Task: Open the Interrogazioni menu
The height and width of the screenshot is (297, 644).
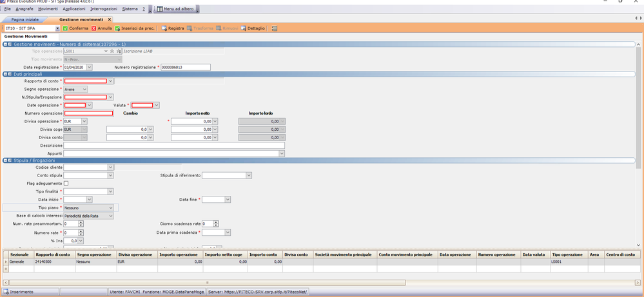Action: point(104,8)
